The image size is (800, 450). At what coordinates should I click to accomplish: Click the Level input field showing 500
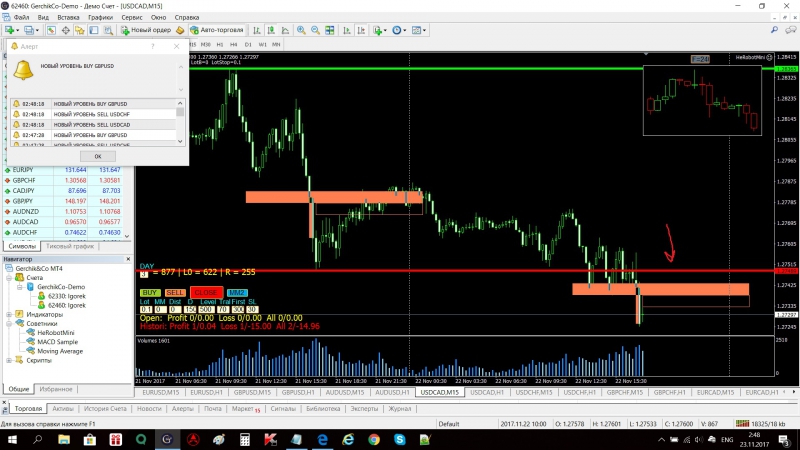click(206, 310)
